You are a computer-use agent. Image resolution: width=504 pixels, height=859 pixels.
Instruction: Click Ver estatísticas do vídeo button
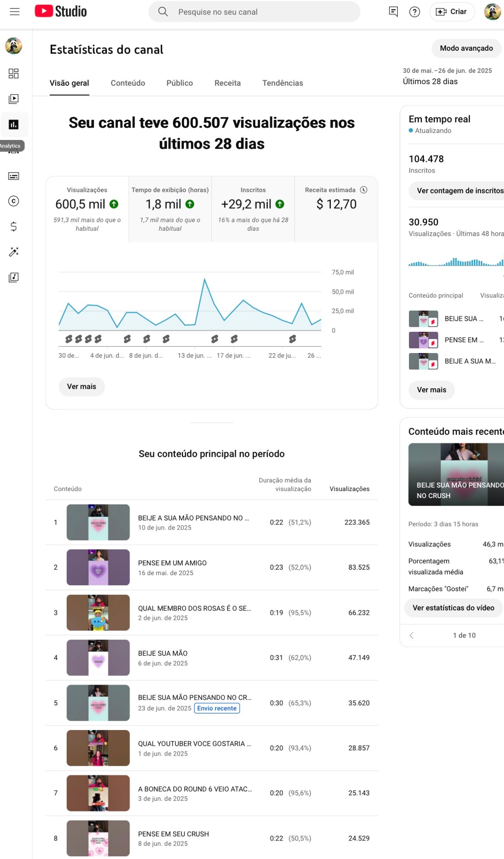click(453, 608)
